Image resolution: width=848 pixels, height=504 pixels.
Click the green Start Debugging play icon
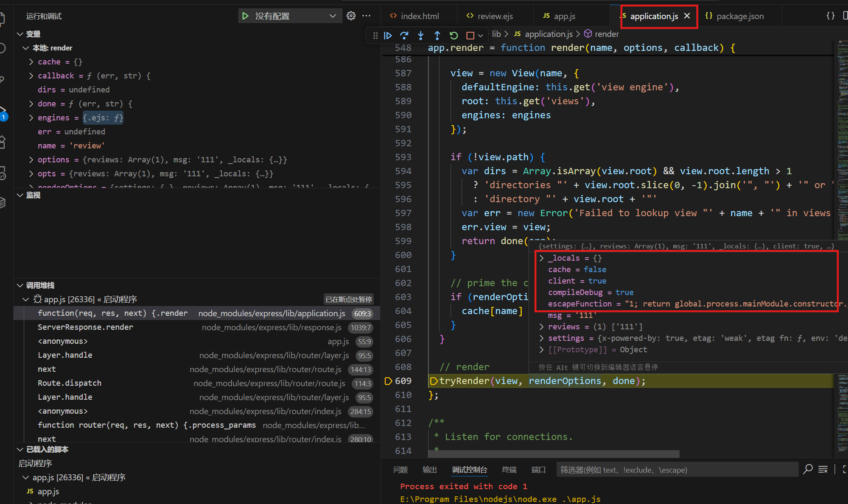[245, 16]
